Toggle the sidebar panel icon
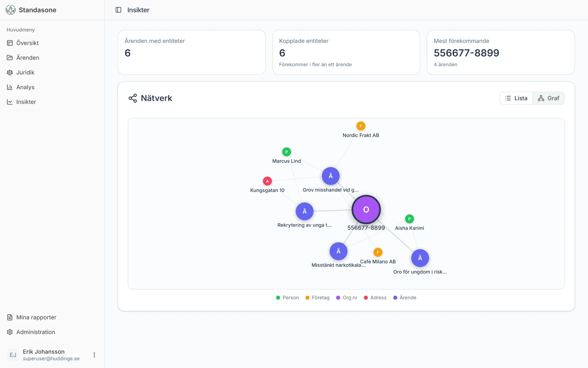Image resolution: width=588 pixels, height=368 pixels. (x=119, y=10)
